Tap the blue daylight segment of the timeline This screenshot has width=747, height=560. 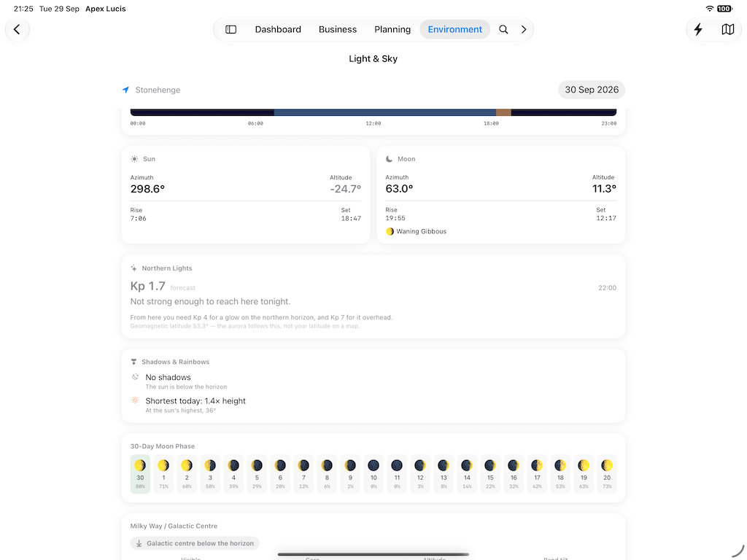(x=385, y=112)
